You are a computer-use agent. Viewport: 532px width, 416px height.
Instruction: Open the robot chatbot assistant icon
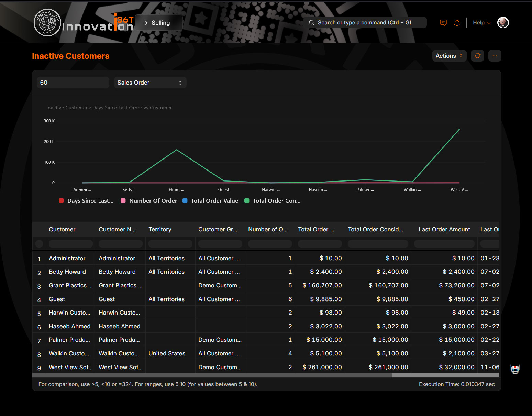point(515,370)
